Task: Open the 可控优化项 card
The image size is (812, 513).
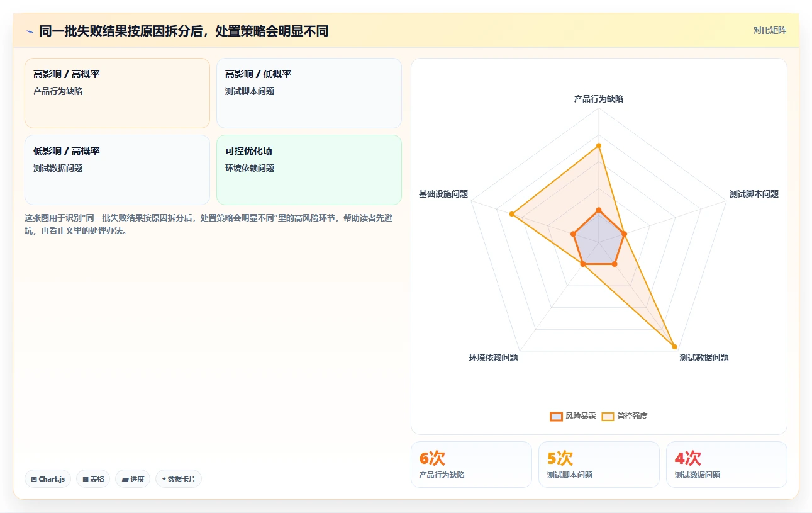Action: [309, 170]
